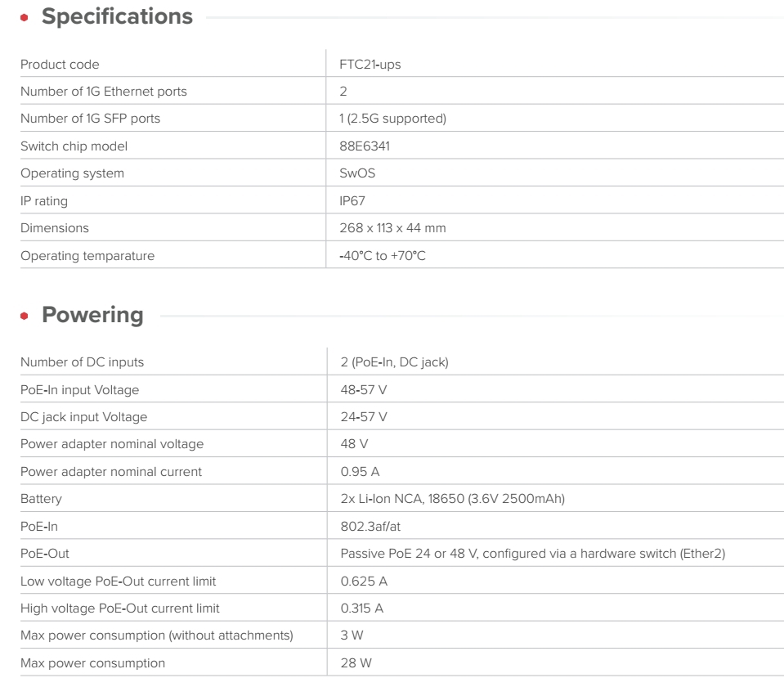
Task: Select the SwOS operating system value
Action: 357,173
